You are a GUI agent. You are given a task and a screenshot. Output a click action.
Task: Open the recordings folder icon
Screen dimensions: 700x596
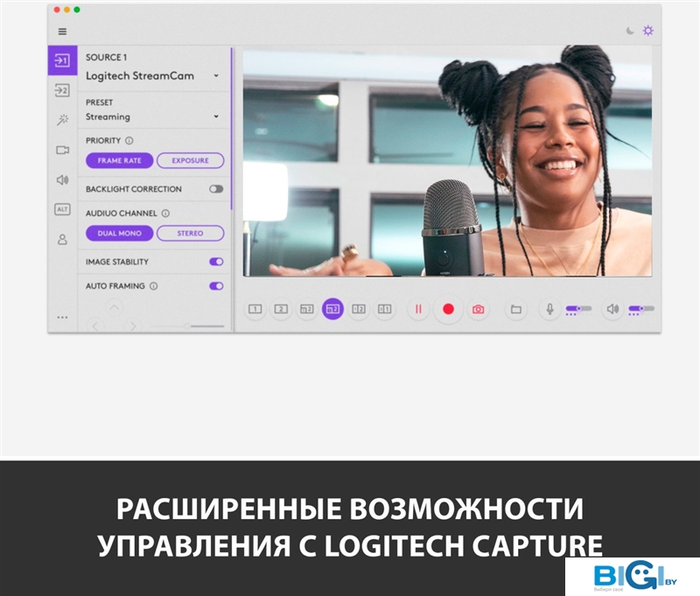[516, 309]
